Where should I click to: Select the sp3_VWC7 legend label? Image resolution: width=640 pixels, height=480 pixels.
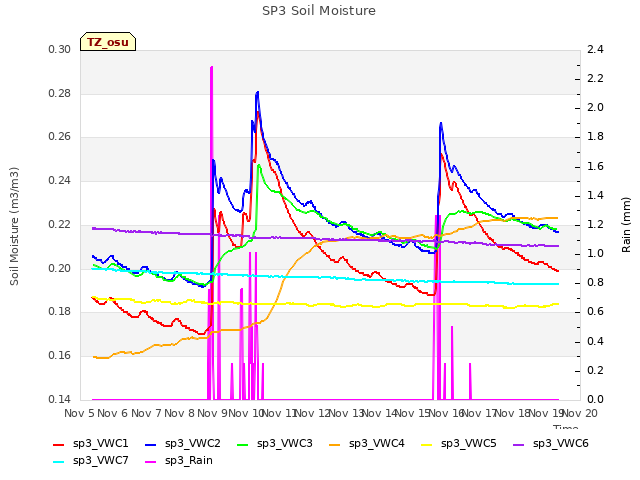(x=100, y=461)
